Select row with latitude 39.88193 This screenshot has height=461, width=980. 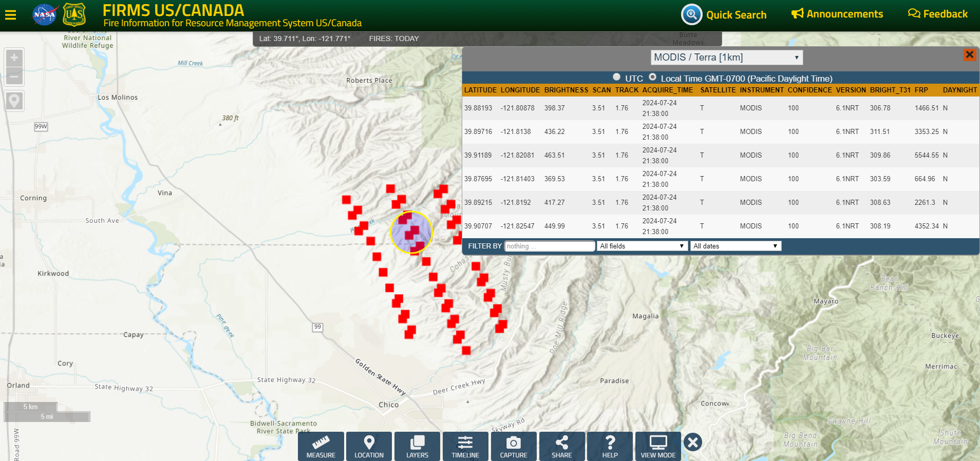[721, 108]
